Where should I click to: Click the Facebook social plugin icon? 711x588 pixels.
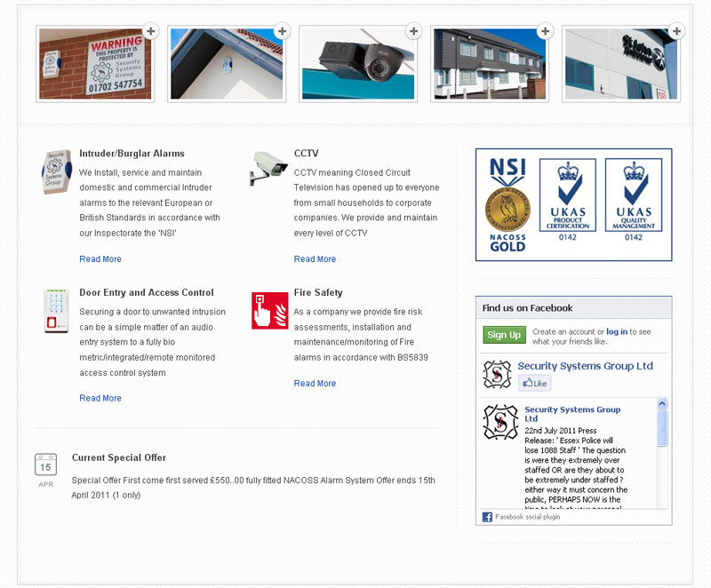pyautogui.click(x=487, y=517)
